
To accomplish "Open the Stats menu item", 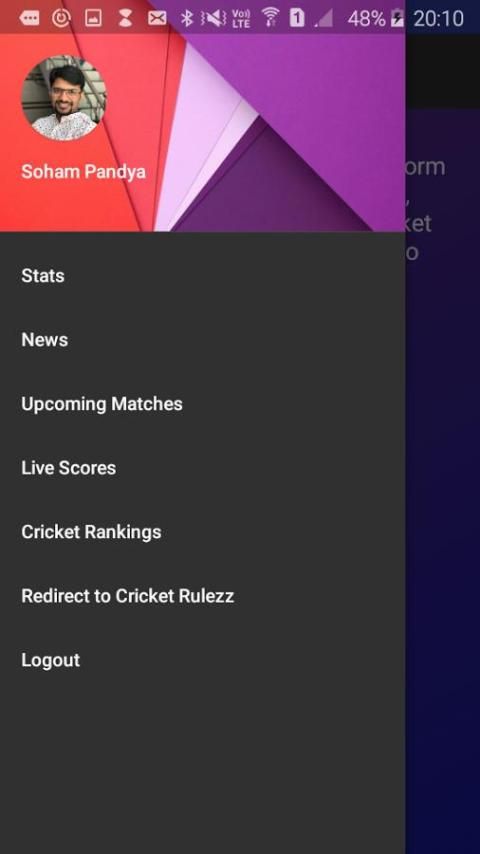I will click(x=202, y=276).
